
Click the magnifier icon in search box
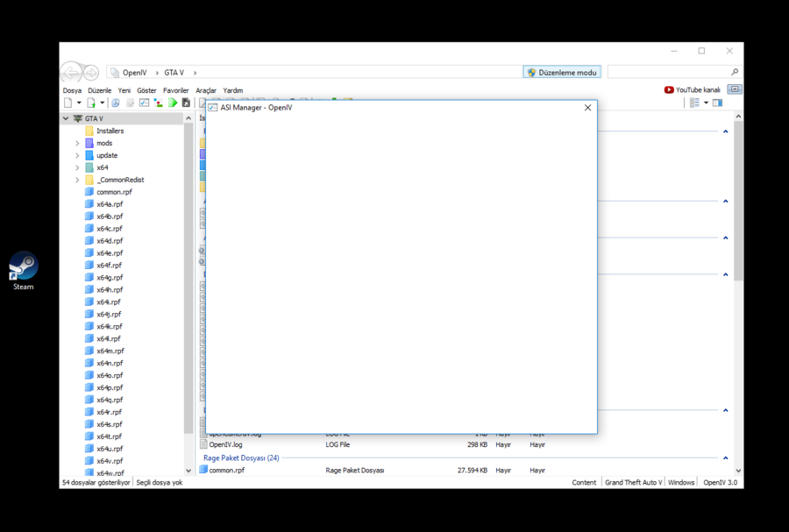(735, 72)
